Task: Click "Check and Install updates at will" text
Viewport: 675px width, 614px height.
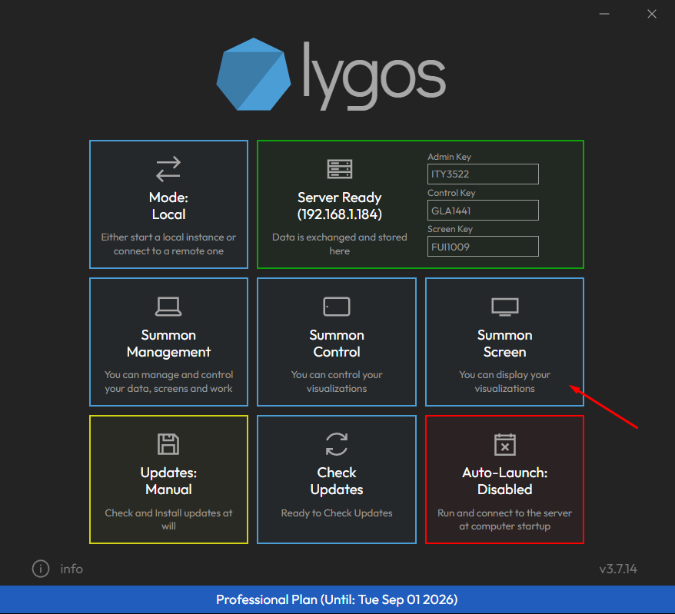Action: pyautogui.click(x=168, y=519)
